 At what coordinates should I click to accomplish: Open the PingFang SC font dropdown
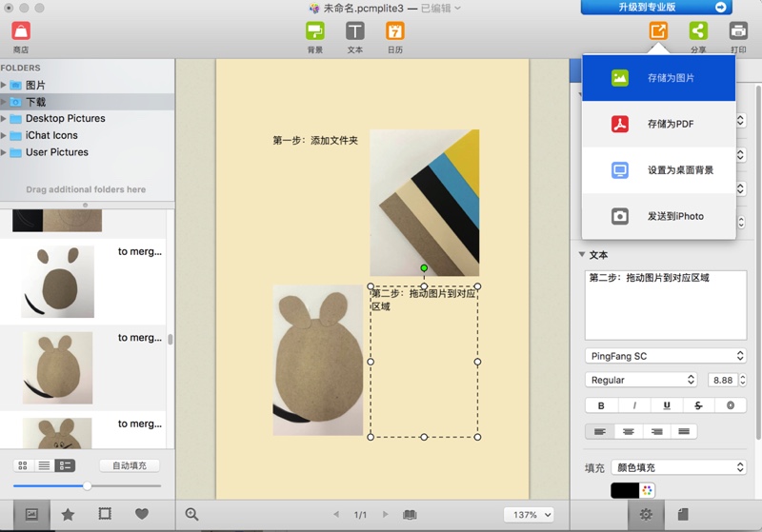coord(665,356)
